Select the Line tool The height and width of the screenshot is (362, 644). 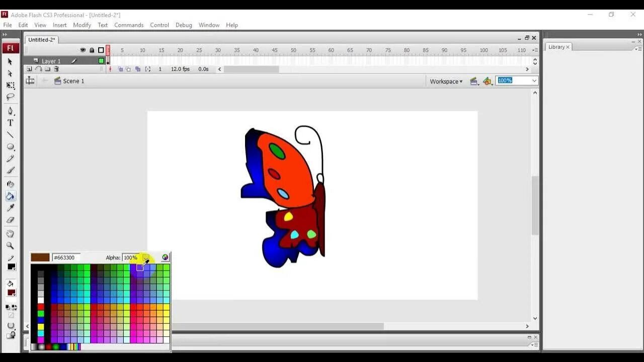10,135
